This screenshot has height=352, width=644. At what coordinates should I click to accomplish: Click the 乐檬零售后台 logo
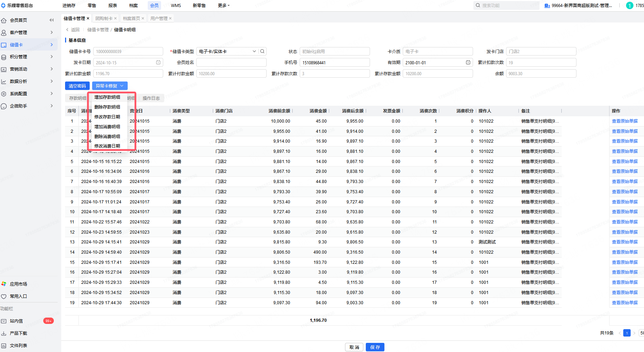click(17, 5)
